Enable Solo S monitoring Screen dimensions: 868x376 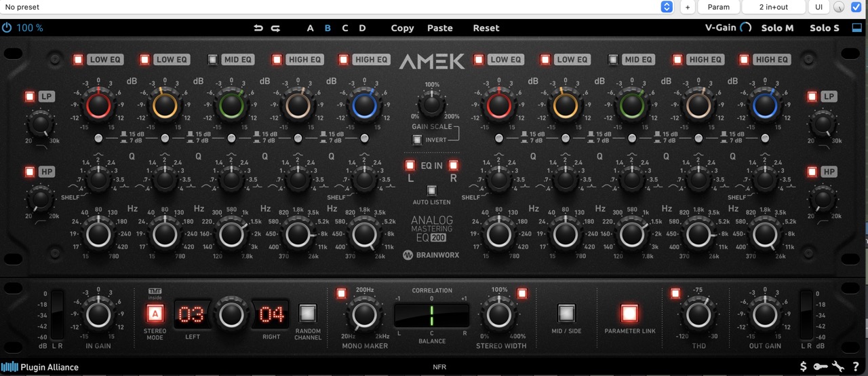825,28
